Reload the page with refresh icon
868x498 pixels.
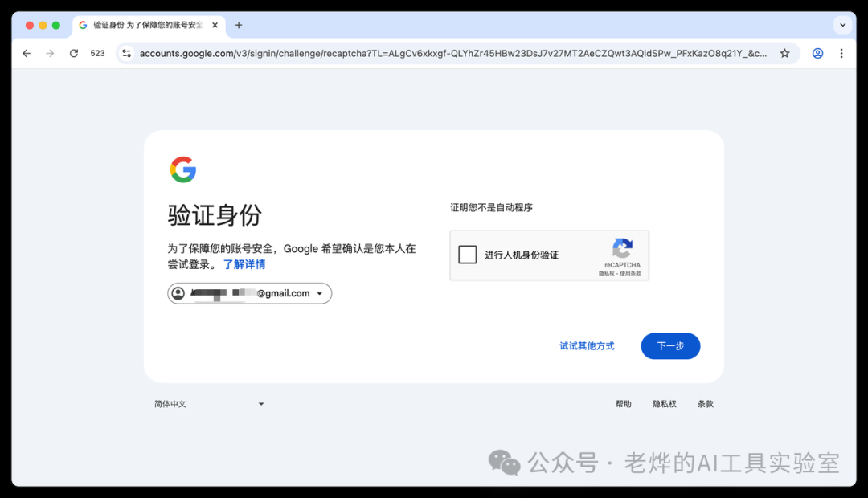click(x=74, y=54)
